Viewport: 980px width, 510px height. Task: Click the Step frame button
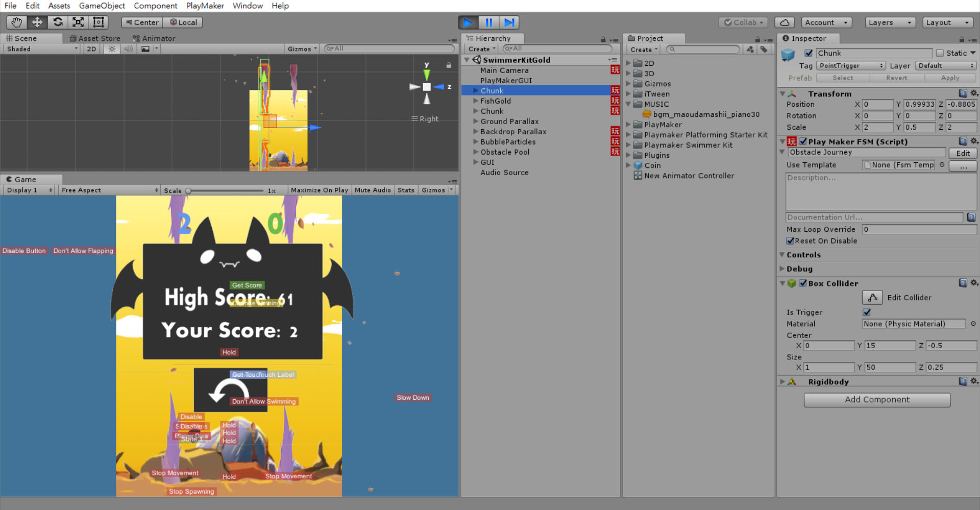coord(509,22)
